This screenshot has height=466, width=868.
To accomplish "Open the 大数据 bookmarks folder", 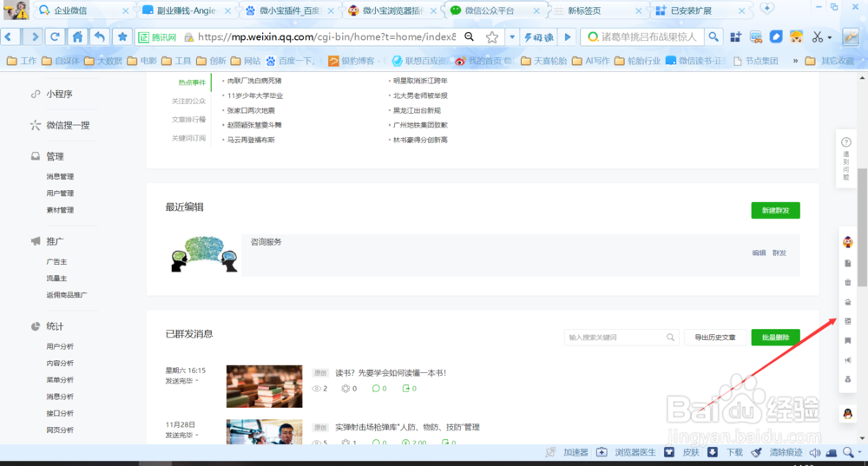I will 103,61.
